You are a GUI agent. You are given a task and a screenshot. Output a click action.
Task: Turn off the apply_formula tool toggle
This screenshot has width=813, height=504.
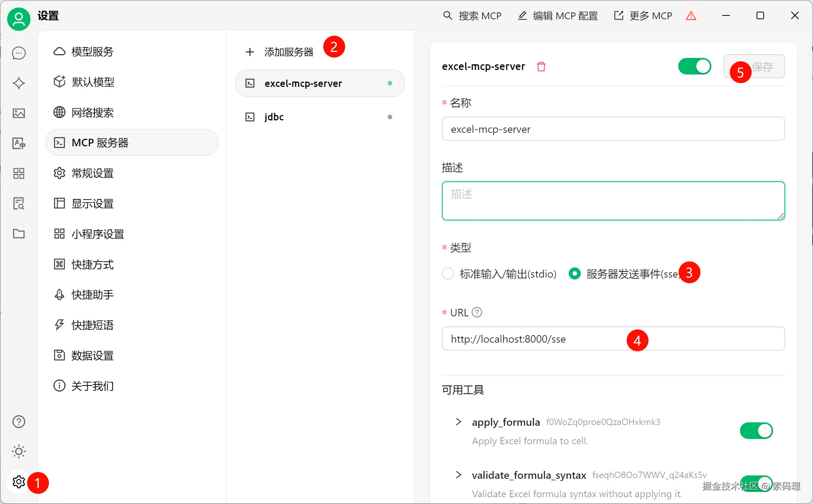(x=756, y=431)
